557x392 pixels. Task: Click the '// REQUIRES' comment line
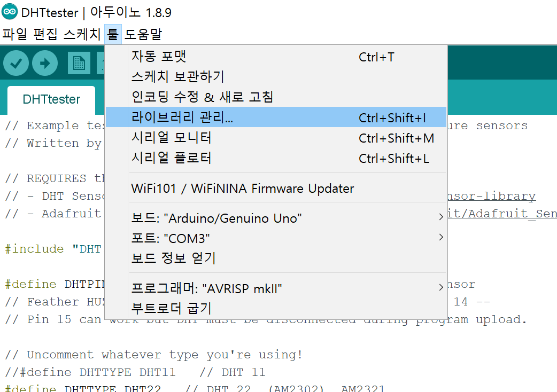[55, 178]
